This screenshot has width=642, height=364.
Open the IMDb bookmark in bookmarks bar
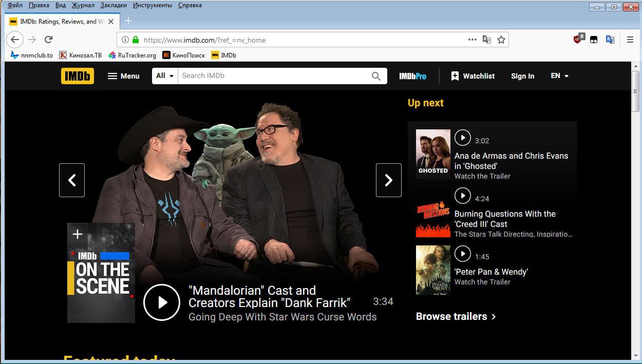(x=224, y=55)
